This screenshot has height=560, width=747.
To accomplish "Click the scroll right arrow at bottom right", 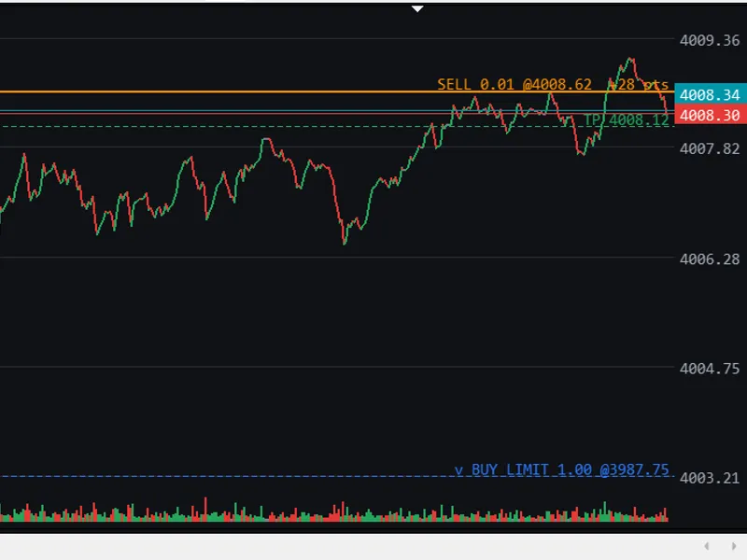I will tap(734, 546).
